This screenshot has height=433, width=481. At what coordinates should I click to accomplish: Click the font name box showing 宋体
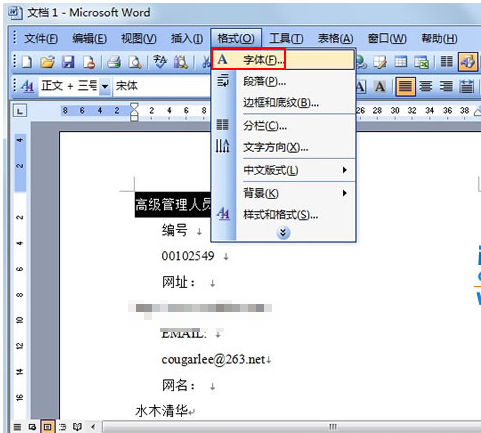click(x=162, y=86)
